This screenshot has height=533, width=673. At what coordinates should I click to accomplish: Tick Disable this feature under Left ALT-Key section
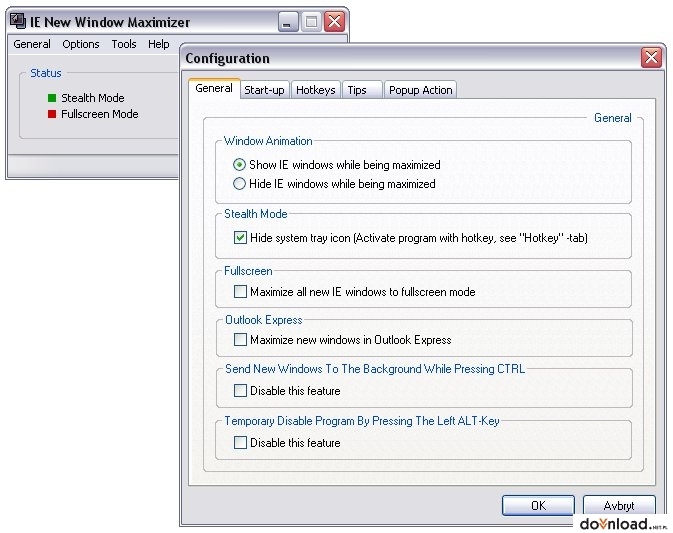click(240, 442)
